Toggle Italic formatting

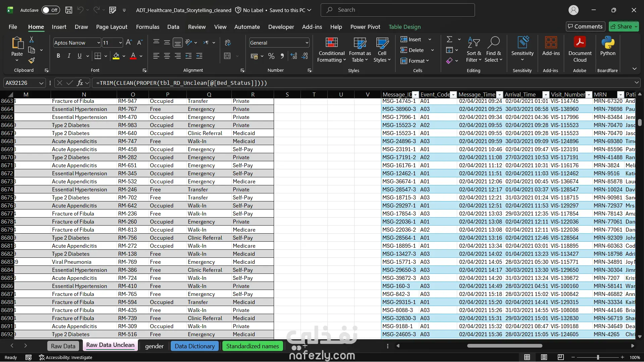(69, 56)
